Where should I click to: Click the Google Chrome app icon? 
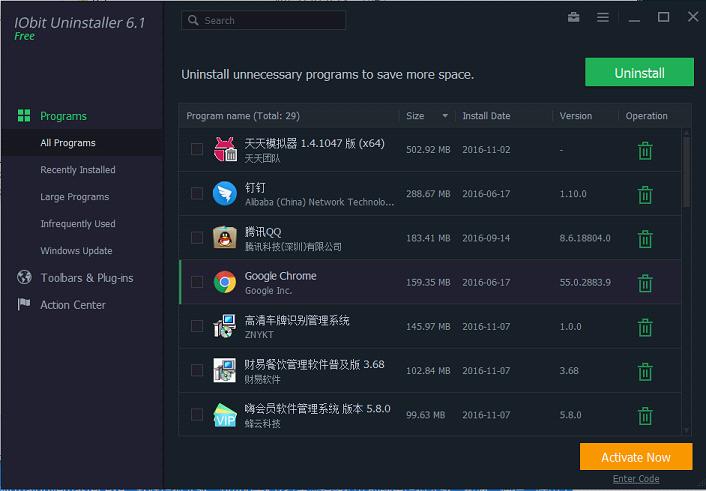point(225,282)
